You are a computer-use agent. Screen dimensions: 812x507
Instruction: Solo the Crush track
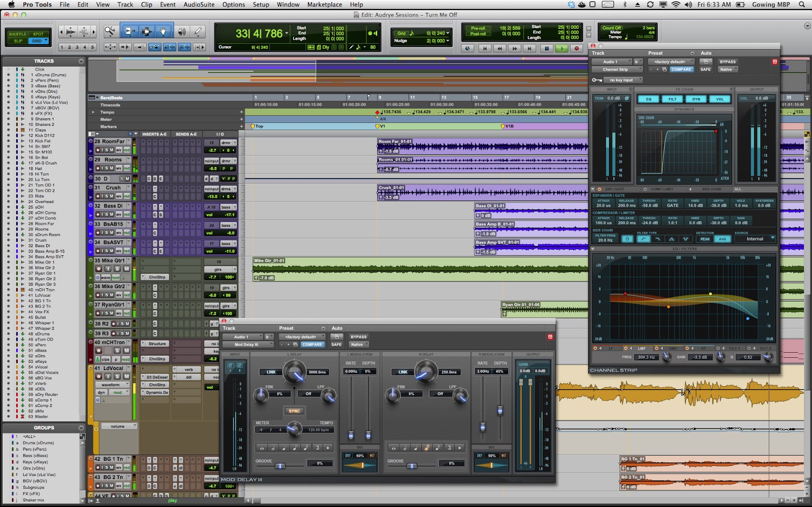[x=107, y=196]
